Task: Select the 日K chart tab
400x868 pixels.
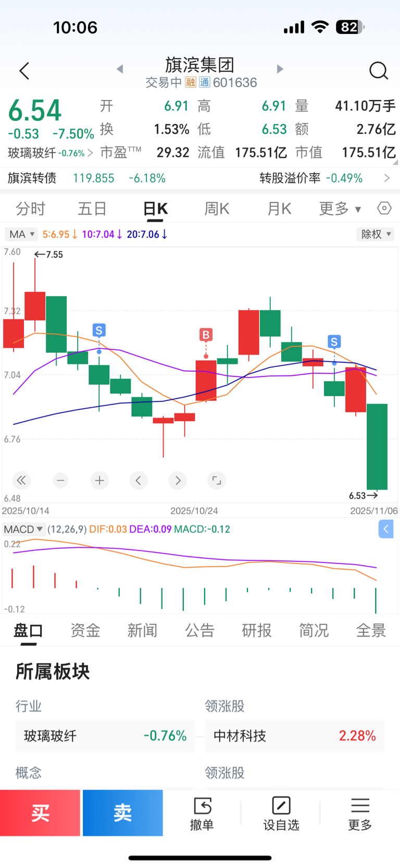Action: tap(155, 209)
